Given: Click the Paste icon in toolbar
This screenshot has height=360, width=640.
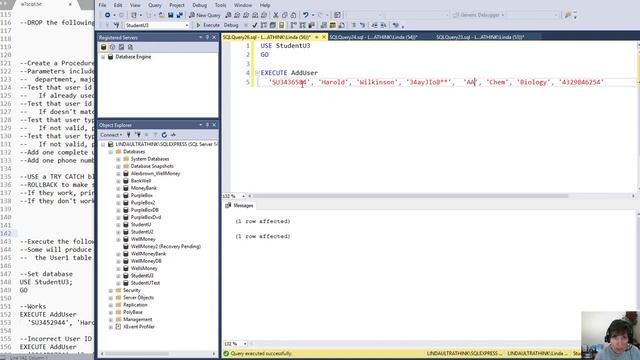Looking at the screenshot, I should (x=293, y=15).
